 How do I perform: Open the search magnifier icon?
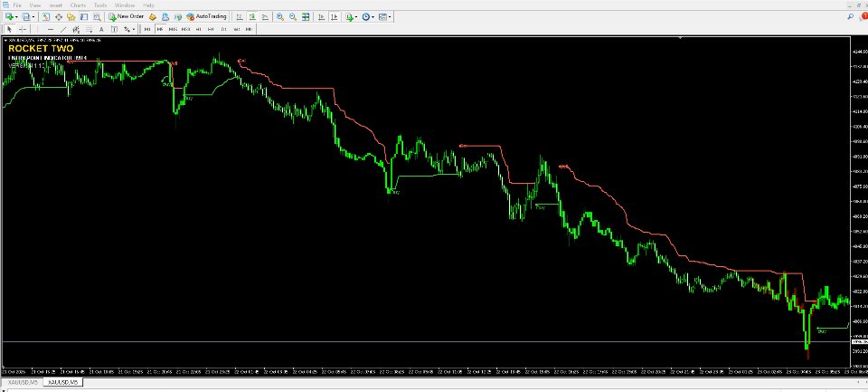850,16
